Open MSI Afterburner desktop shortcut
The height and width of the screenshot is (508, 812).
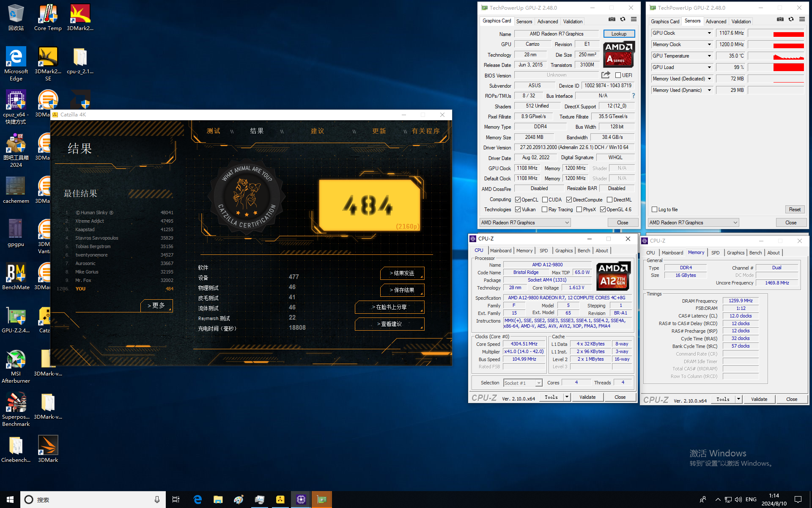(16, 366)
